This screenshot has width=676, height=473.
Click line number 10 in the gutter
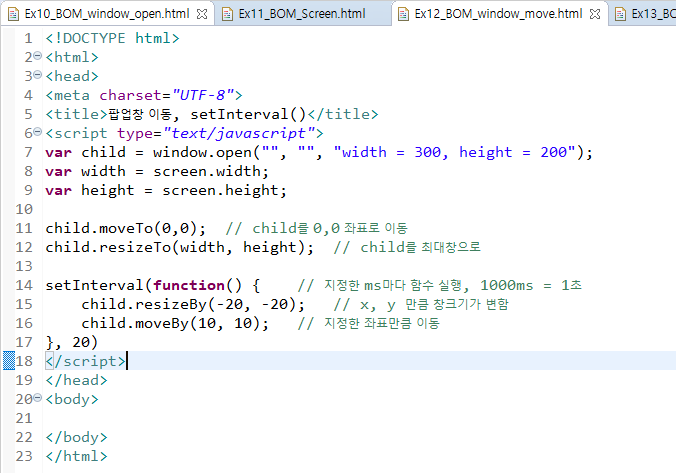coord(24,209)
